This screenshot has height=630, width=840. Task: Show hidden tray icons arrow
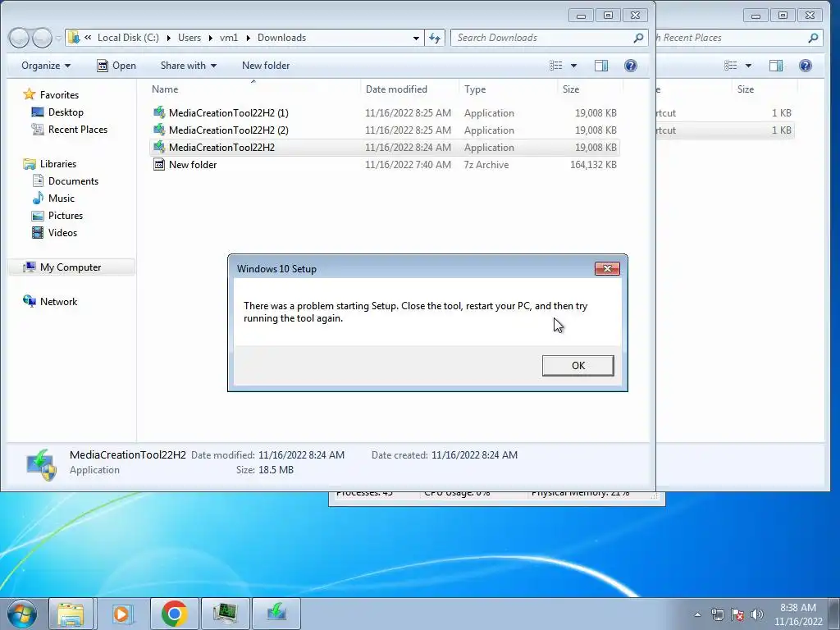[697, 614]
